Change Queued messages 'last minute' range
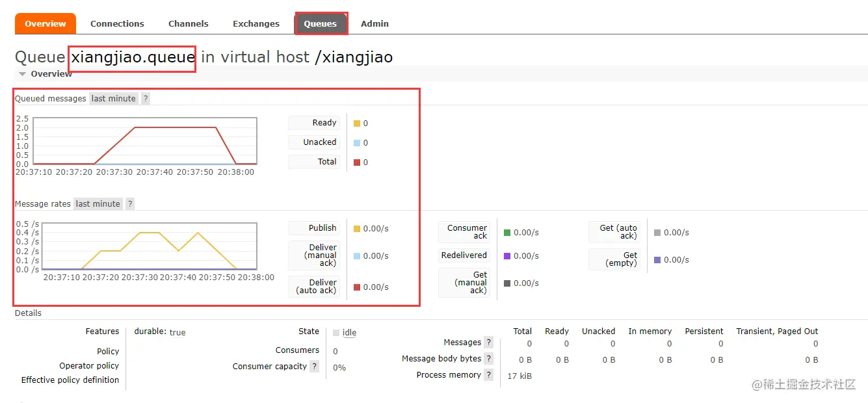Image resolution: width=868 pixels, height=403 pixels. 114,99
